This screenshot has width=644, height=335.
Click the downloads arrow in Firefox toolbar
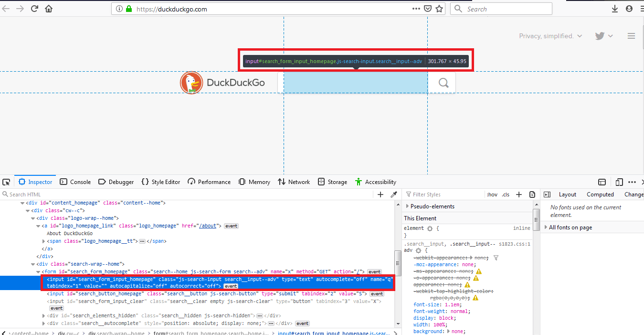(615, 8)
